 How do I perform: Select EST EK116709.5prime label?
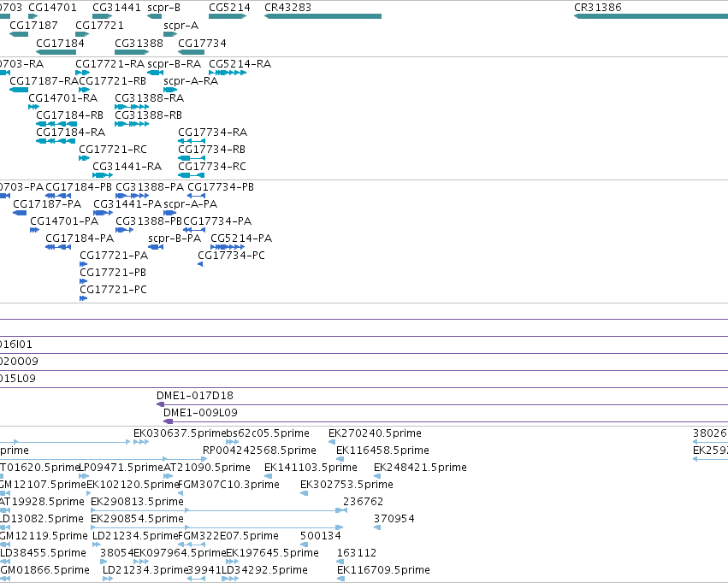[x=383, y=570]
